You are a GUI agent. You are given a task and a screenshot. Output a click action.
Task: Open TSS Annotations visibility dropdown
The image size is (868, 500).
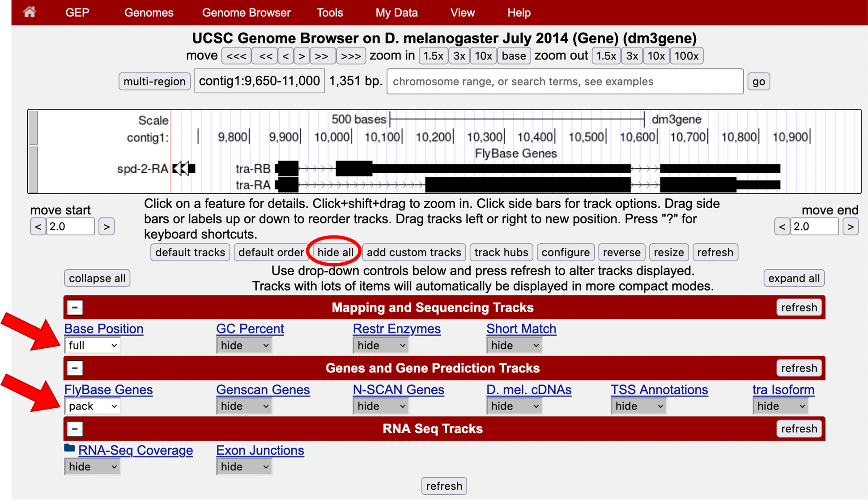638,406
